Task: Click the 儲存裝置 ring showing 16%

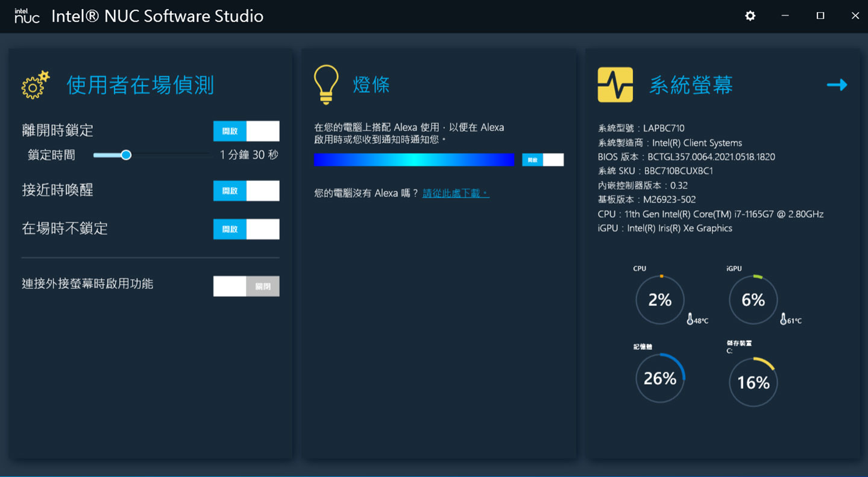Action: point(752,381)
